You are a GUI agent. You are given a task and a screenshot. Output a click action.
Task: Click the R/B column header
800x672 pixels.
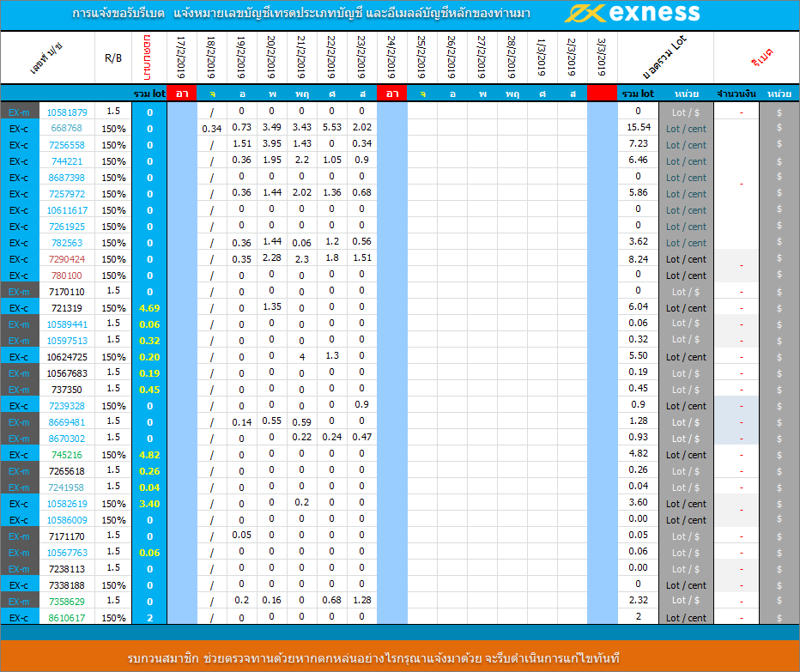point(113,58)
